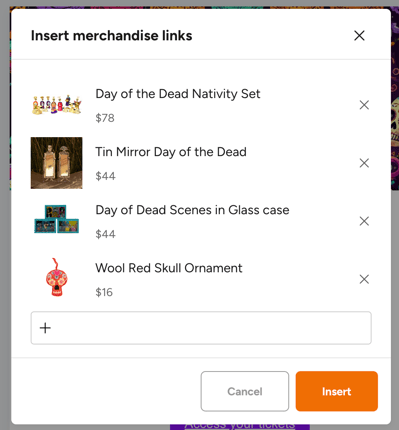Click the $16 price of skull ornament

click(x=104, y=292)
